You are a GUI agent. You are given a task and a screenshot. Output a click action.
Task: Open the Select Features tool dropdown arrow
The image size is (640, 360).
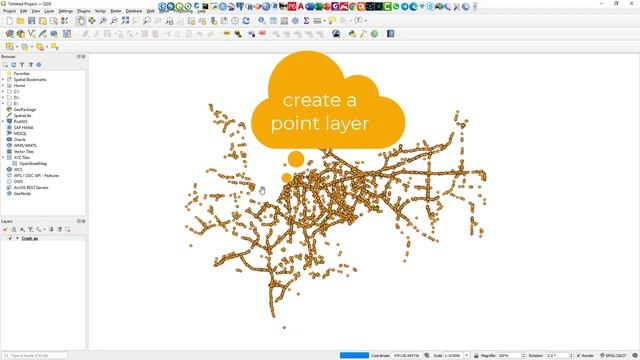(17, 47)
